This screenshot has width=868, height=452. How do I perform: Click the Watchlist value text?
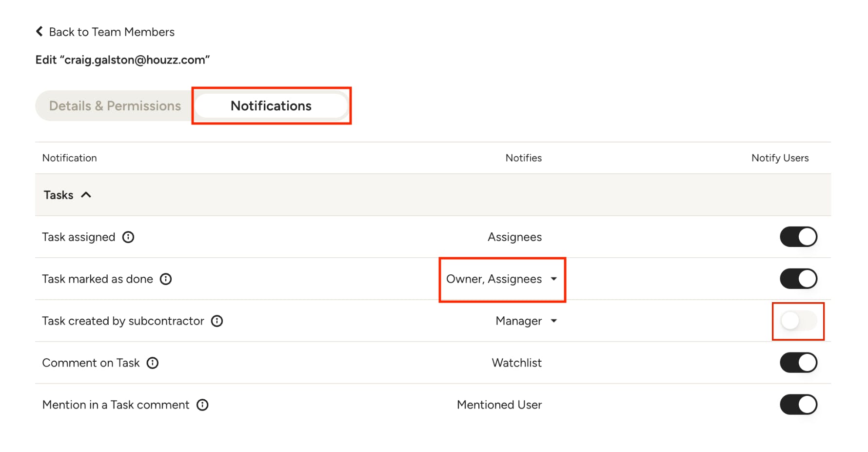(x=516, y=363)
